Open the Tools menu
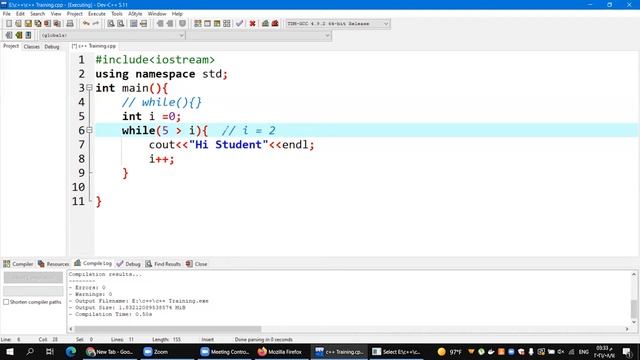The height and width of the screenshot is (360, 640). (x=117, y=13)
